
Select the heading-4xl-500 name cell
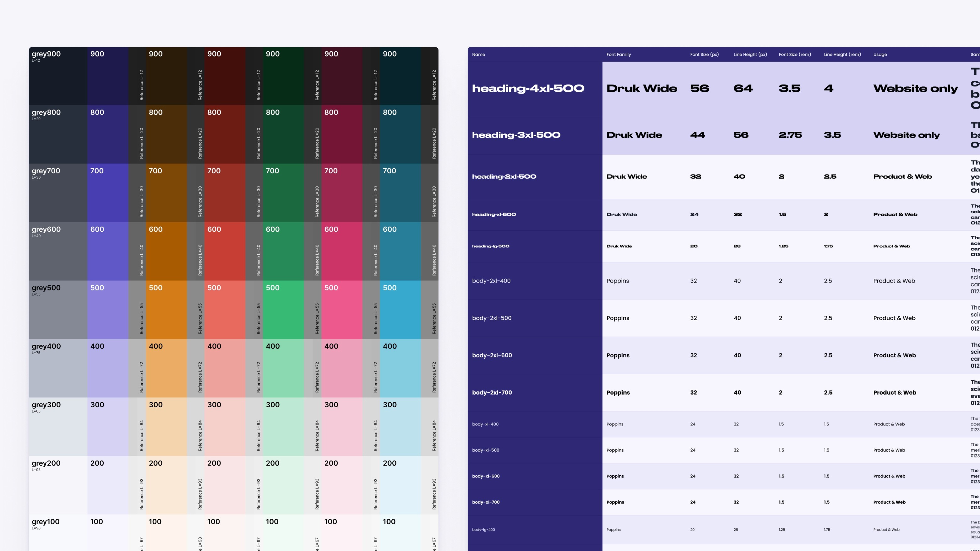click(x=535, y=89)
